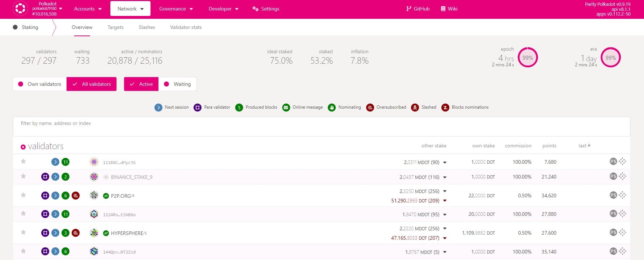Viewport: 644px width, 260px height.
Task: Expand P2P.ORG 51,290 DOT oversubscribed stake
Action: [445, 201]
